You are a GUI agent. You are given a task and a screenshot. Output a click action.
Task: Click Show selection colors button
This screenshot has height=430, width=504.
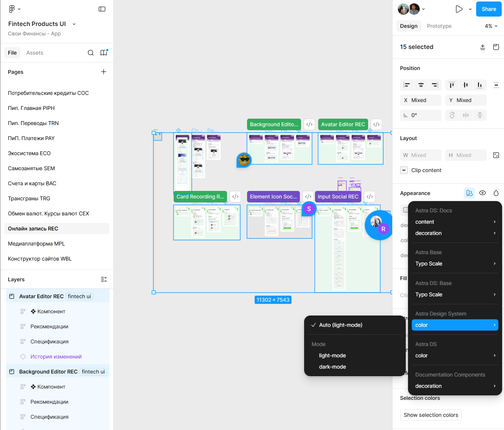point(431,415)
